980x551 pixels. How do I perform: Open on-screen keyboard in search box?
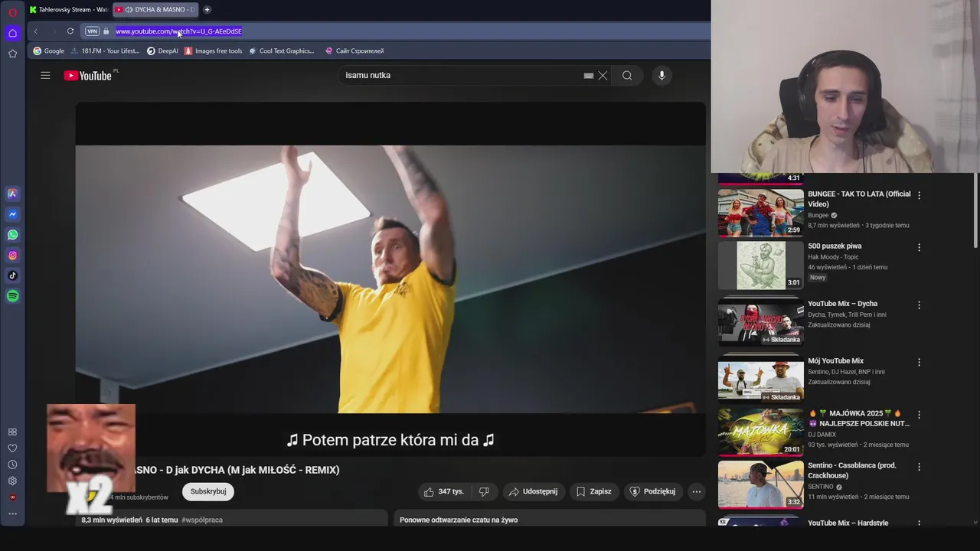point(588,76)
